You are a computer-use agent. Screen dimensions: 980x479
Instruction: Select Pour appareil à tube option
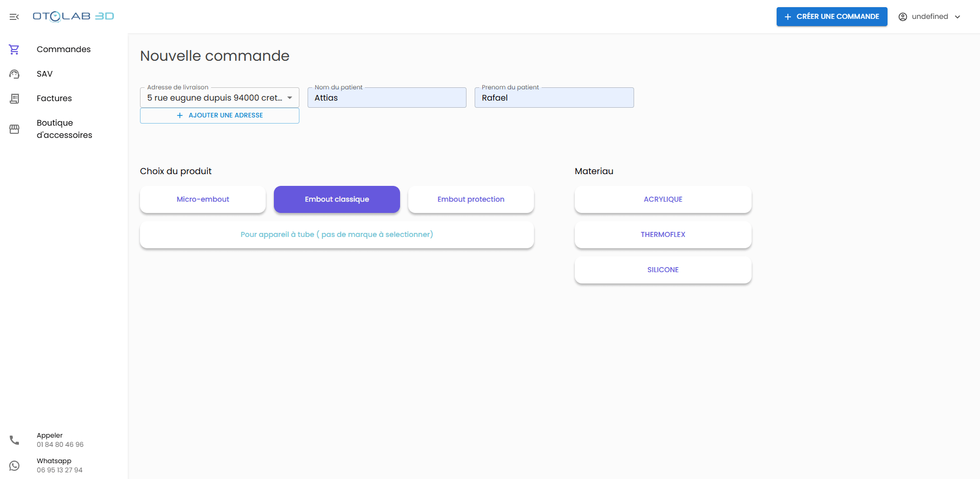pyautogui.click(x=337, y=234)
